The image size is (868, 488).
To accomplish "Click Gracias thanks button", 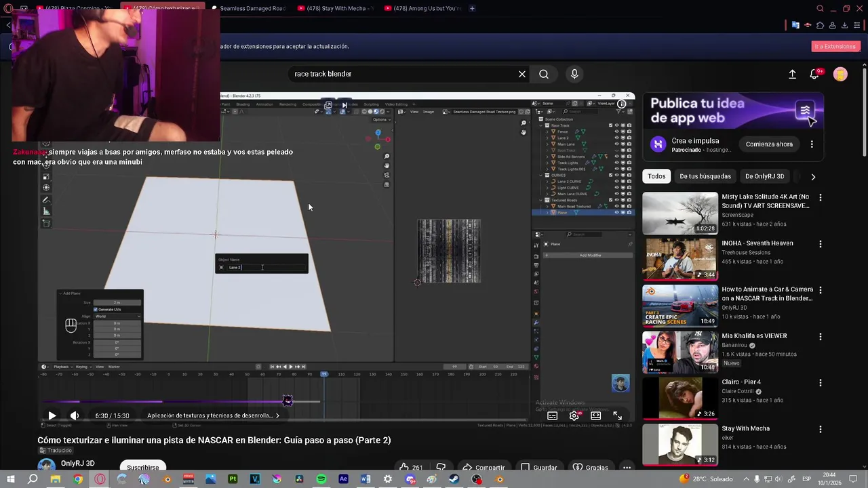I will click(x=590, y=467).
